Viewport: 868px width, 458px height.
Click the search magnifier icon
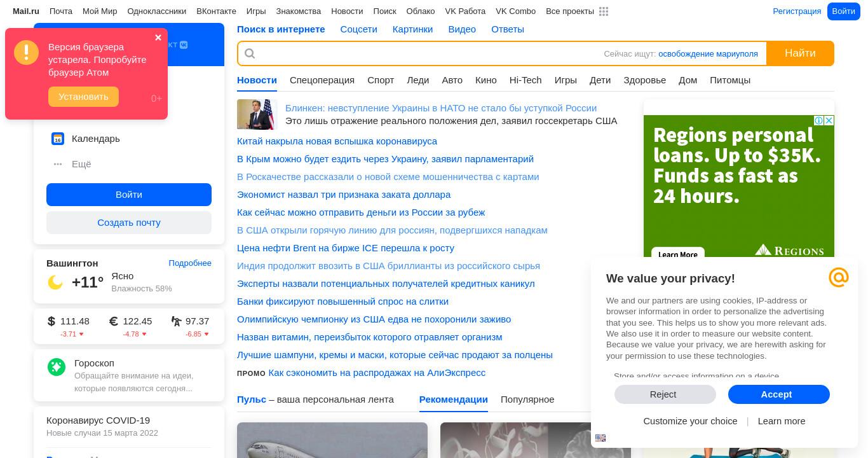250,53
